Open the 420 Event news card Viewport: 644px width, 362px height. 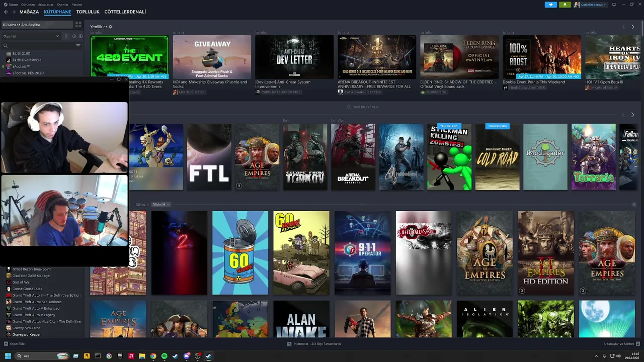(x=129, y=56)
